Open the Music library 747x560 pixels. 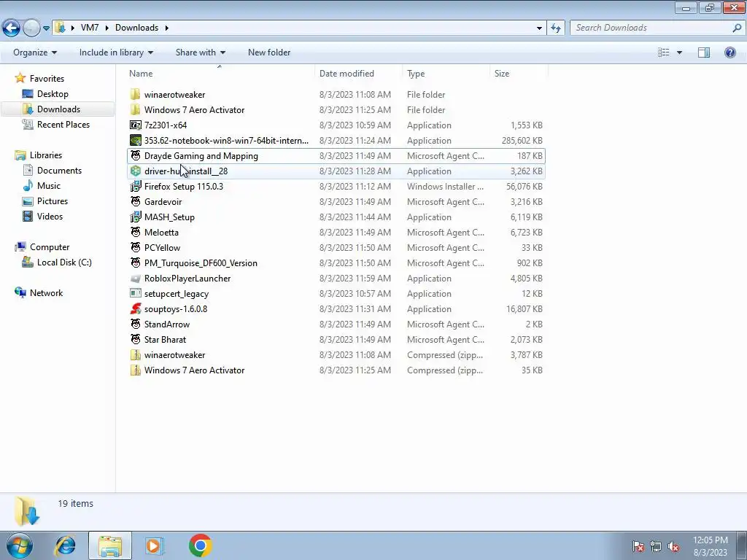click(x=49, y=186)
